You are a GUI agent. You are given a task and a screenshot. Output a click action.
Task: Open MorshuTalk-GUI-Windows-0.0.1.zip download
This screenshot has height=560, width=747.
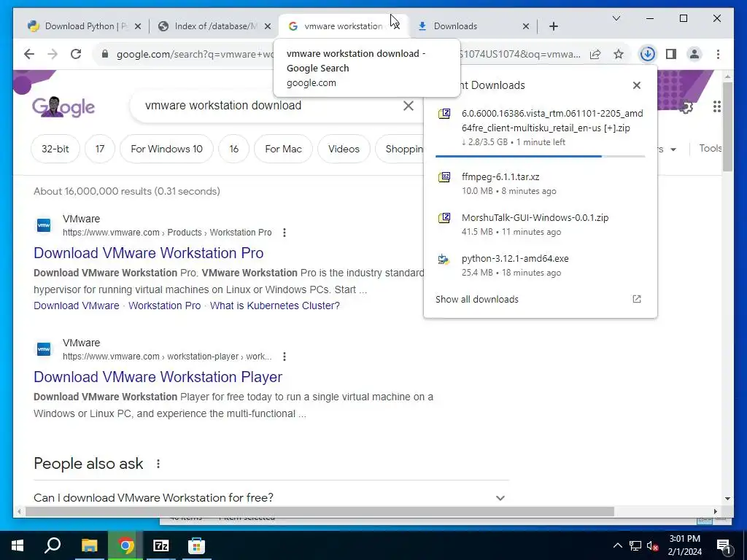541,225
